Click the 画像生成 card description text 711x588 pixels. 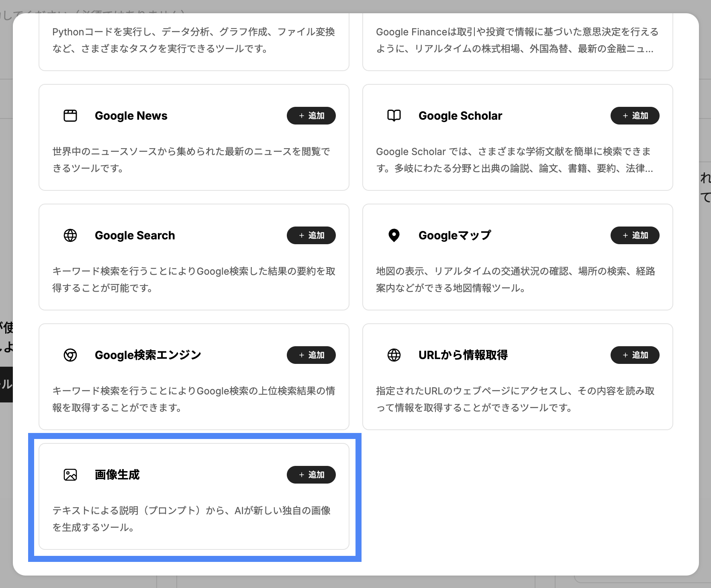coord(191,519)
